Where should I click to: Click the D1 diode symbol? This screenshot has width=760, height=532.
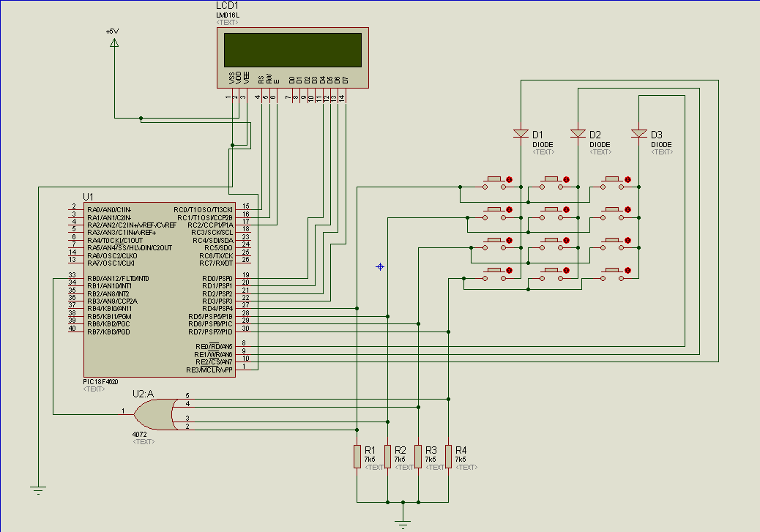tap(521, 134)
